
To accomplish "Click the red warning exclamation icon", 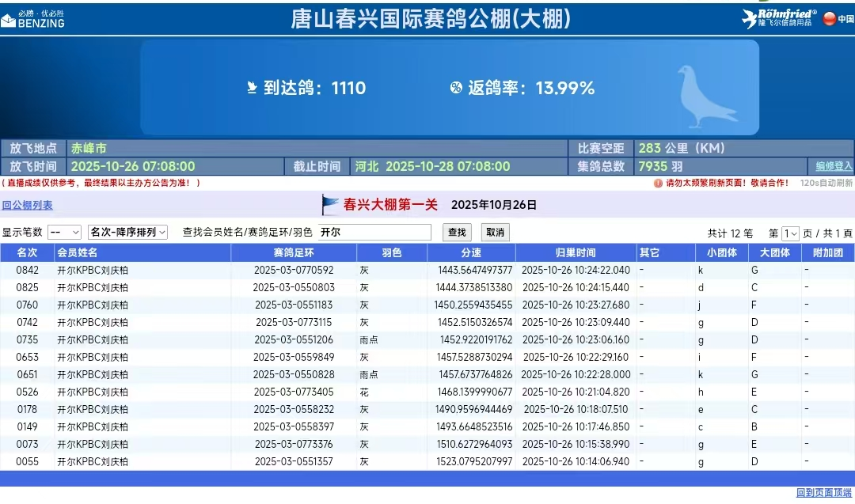I will pos(658,183).
